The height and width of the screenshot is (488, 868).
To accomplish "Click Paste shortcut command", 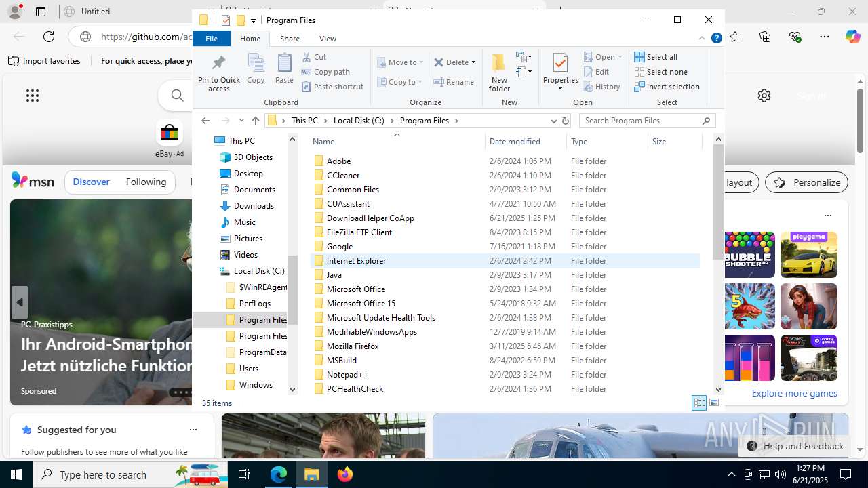I will point(333,87).
